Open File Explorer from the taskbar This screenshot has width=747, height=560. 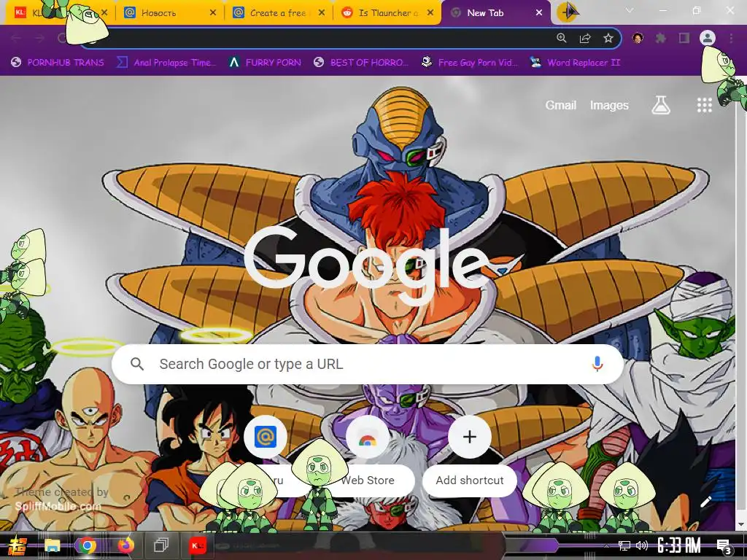click(x=53, y=545)
